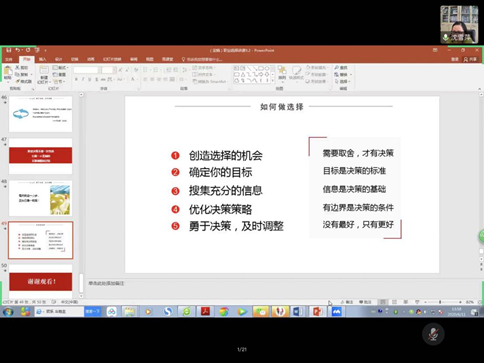Screen dimensions: 484x363
Task: Toggle Bold formatting in Font group
Action: tap(76, 79)
